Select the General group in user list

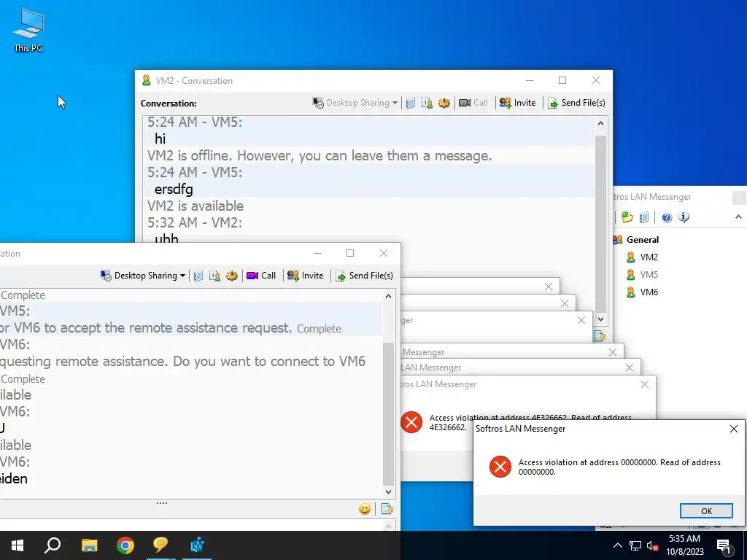[x=642, y=239]
